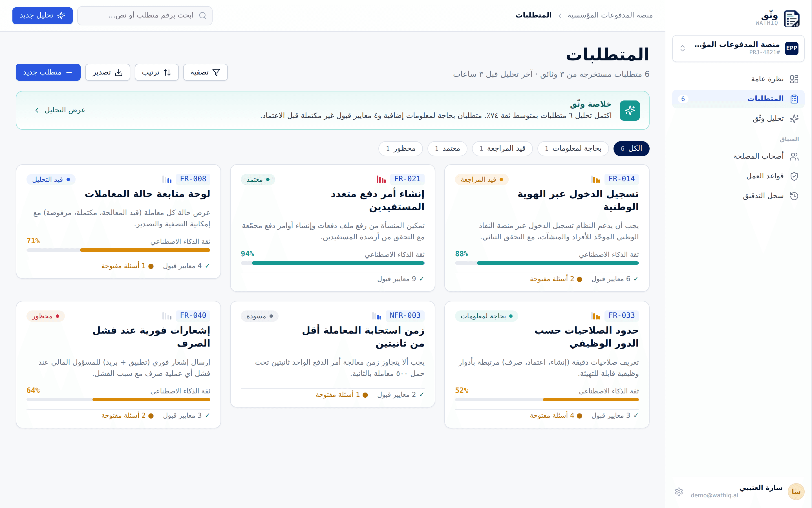
Task: Open أصحاب المصلحة stakeholders page
Action: click(x=738, y=156)
